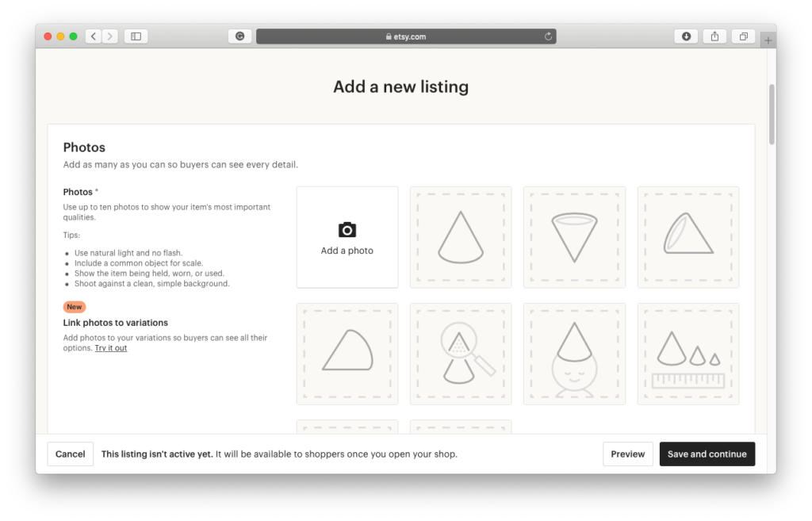This screenshot has width=812, height=521.
Task: Open the 'Try it out' link
Action: (111, 348)
